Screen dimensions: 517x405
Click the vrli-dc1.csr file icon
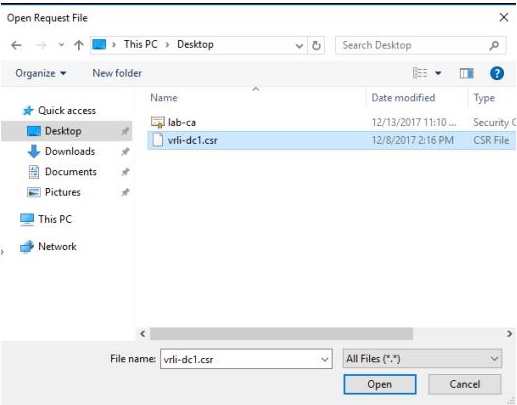point(157,140)
